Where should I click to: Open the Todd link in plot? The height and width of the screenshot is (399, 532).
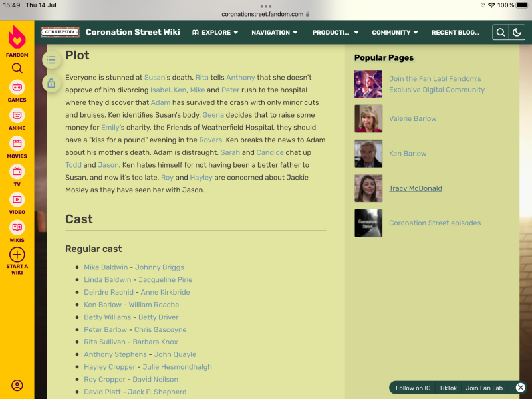point(73,165)
